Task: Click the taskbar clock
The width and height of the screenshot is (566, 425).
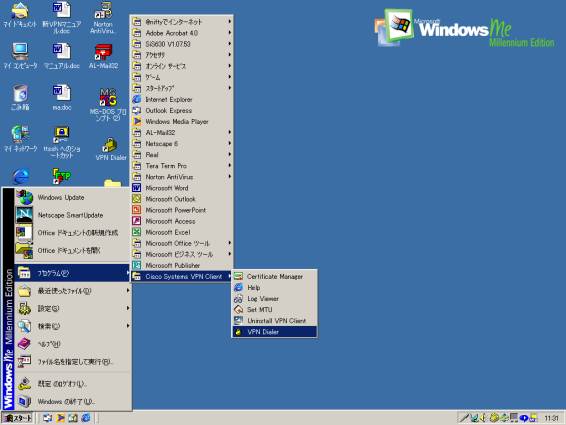Action: [x=551, y=418]
